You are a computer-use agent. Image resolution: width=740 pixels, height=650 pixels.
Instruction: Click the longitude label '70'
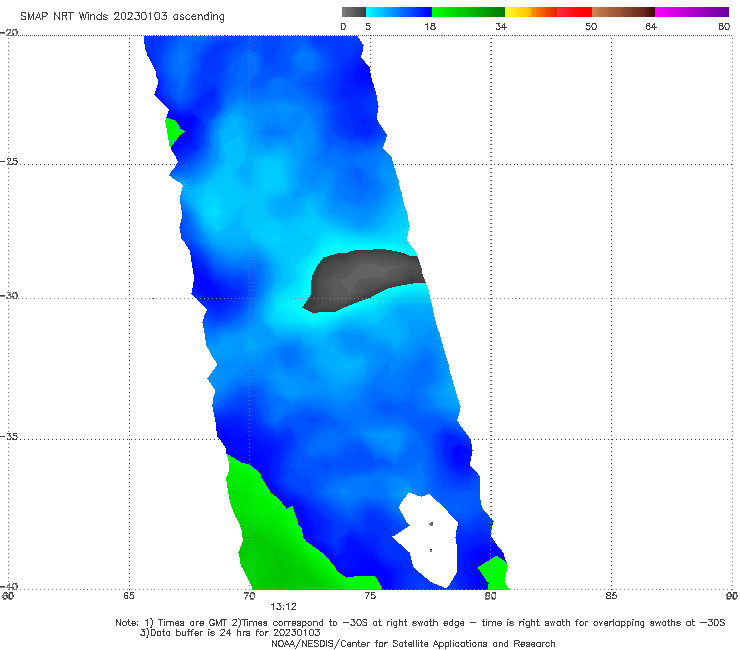[x=249, y=596]
